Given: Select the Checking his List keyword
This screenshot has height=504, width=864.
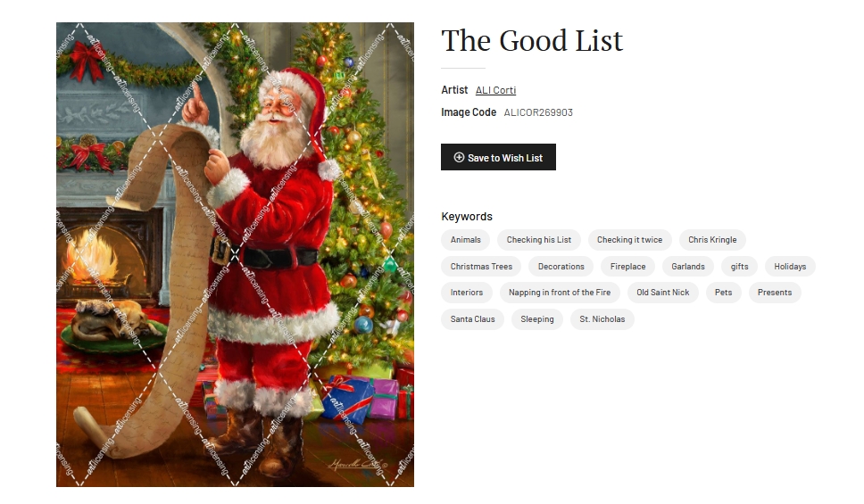Looking at the screenshot, I should tap(539, 240).
